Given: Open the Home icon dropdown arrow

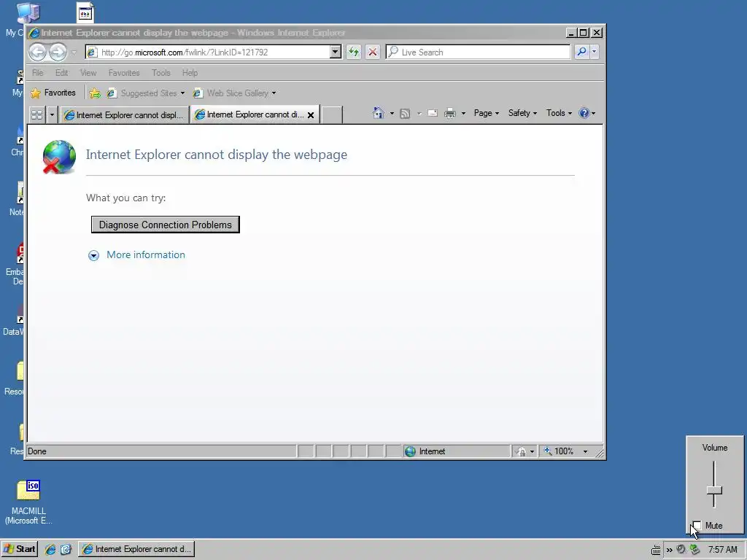Looking at the screenshot, I should 392,113.
